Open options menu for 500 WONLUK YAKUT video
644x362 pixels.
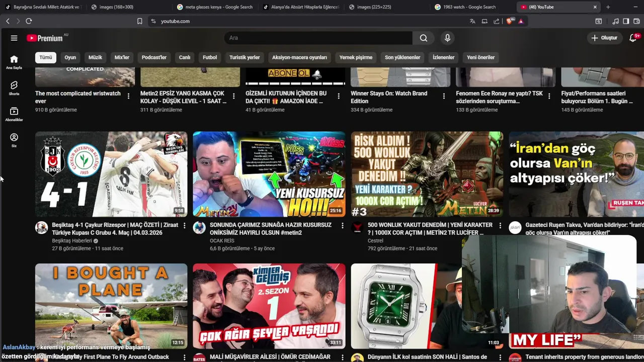tap(500, 226)
